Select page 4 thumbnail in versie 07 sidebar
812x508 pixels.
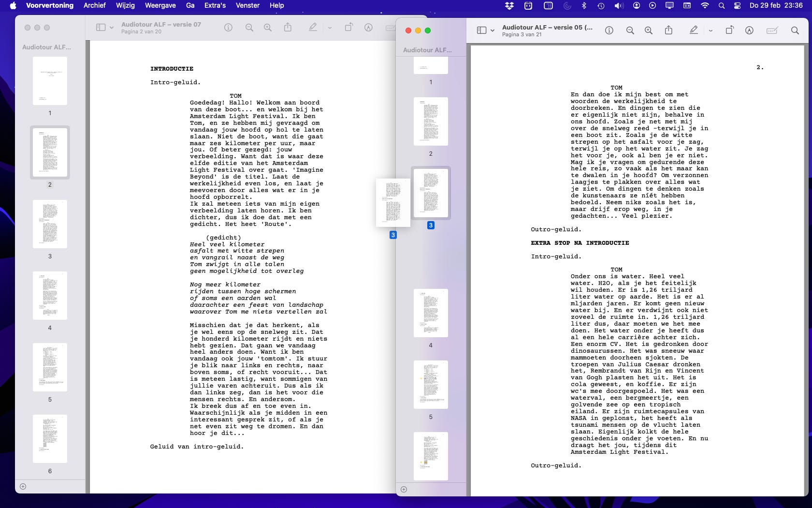[x=50, y=296]
